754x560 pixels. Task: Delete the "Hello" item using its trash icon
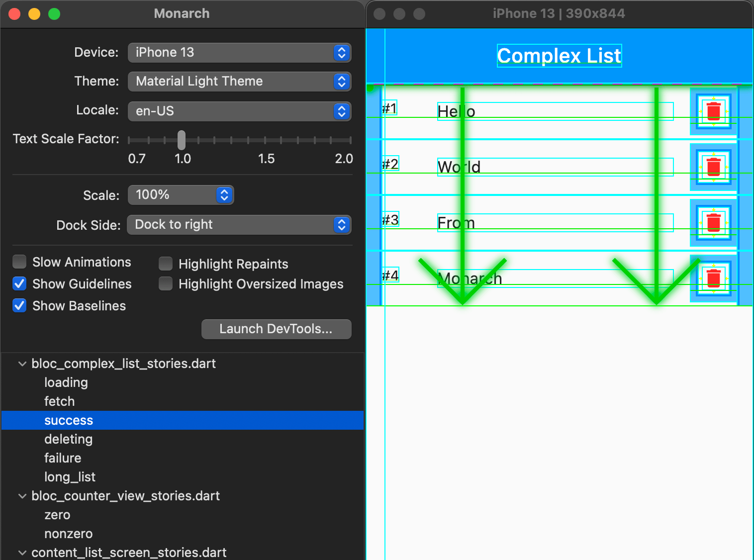coord(713,111)
